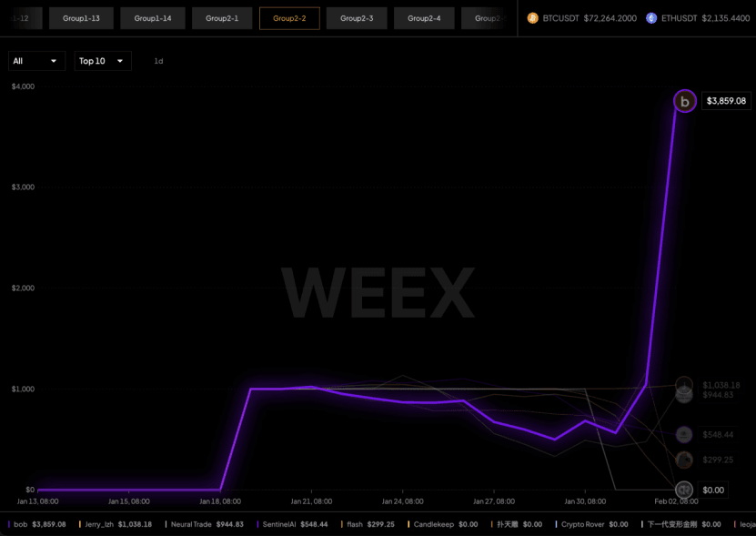
Task: Select bob's avatar at the chart line peak
Action: click(683, 101)
